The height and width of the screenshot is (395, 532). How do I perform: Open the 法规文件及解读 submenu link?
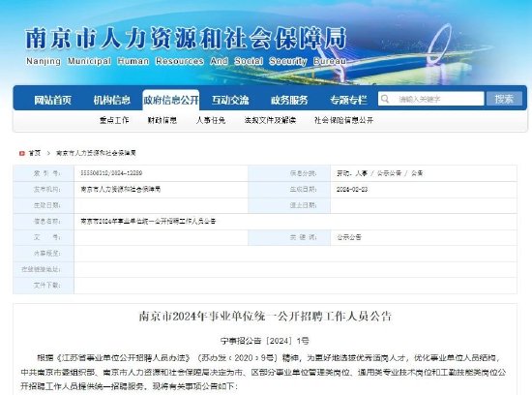[270, 120]
